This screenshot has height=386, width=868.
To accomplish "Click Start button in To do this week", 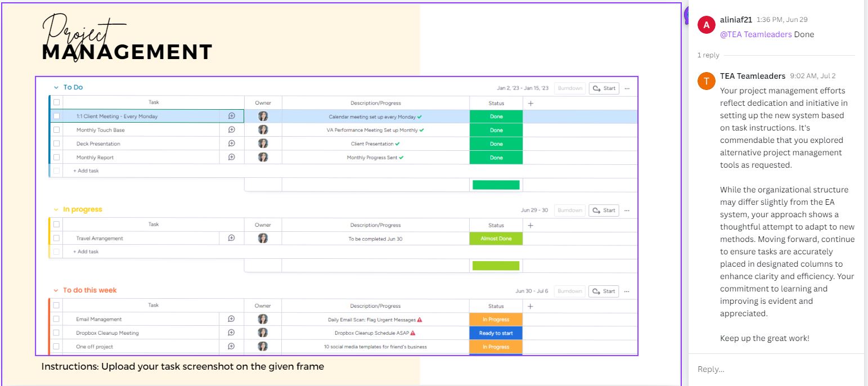I will point(604,291).
